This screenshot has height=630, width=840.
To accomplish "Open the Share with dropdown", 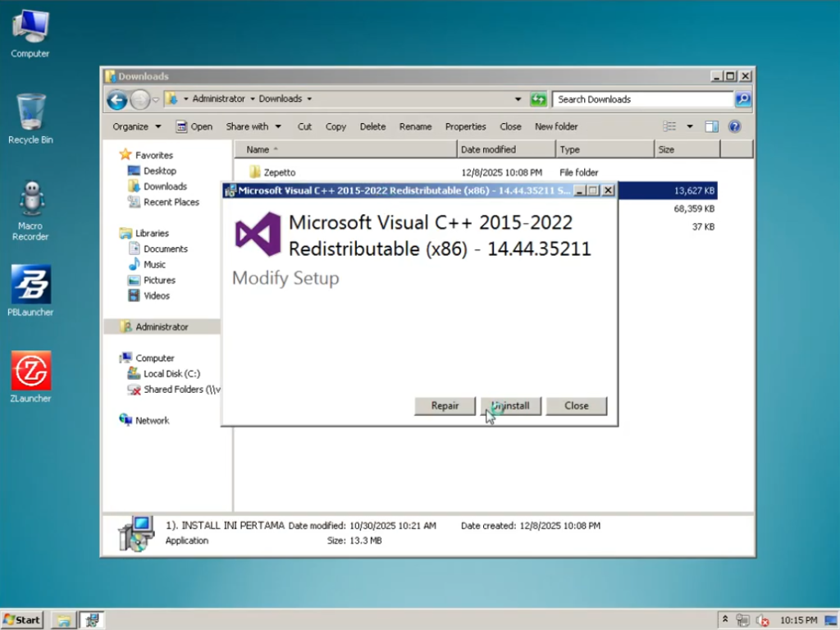I will (253, 126).
